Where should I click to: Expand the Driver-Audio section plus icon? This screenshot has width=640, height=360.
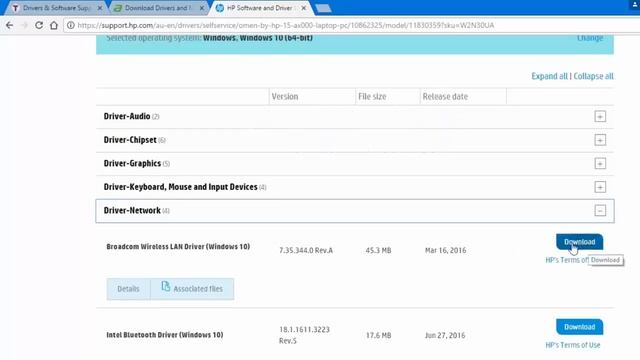600,116
